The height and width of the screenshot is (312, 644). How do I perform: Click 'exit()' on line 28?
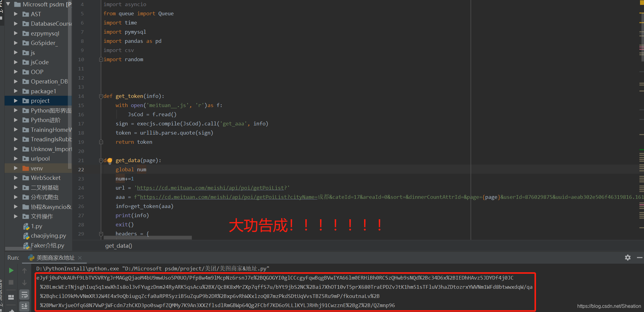click(x=125, y=225)
